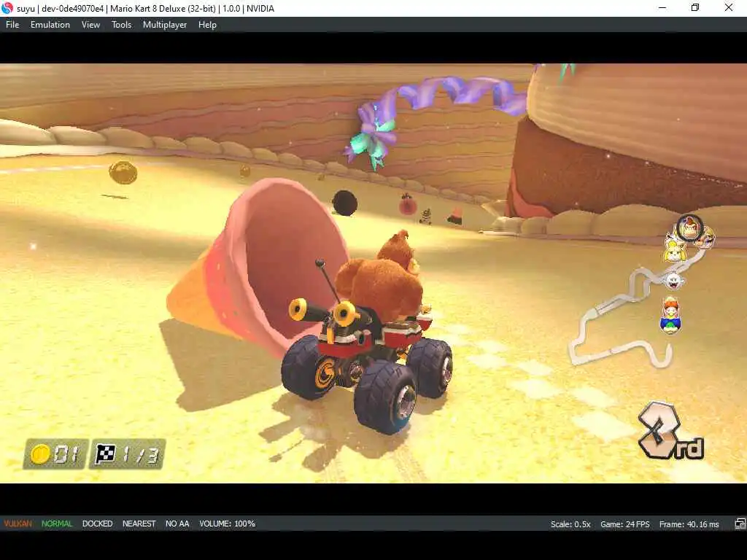Click the Donkey Kong minimap icon
Viewport: 747px width, 560px height.
coord(690,228)
